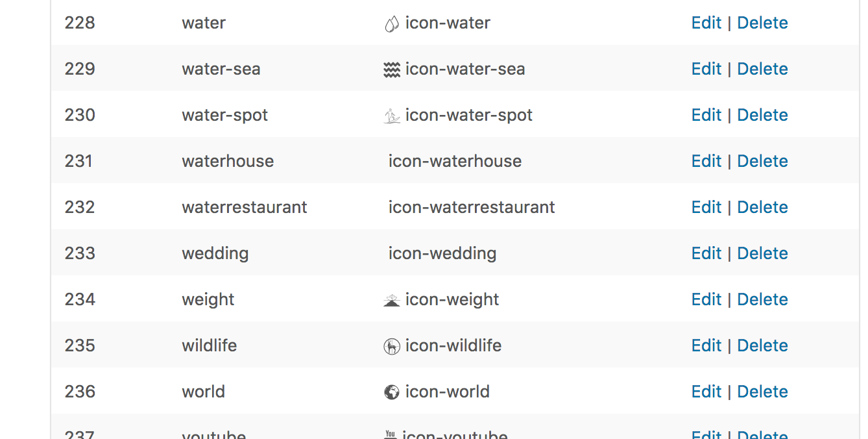Edit the waterrestaurant entry
The width and height of the screenshot is (868, 439).
tap(706, 207)
